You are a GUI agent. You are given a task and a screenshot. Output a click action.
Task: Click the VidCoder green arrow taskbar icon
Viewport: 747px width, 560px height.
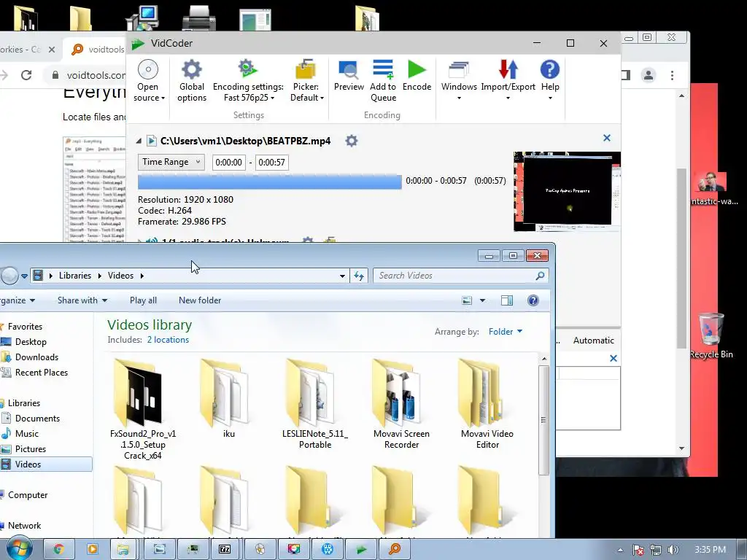coord(362,549)
